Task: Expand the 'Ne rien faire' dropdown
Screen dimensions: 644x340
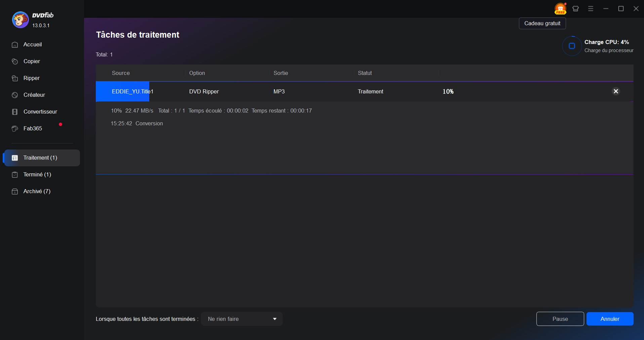Action: [241, 319]
